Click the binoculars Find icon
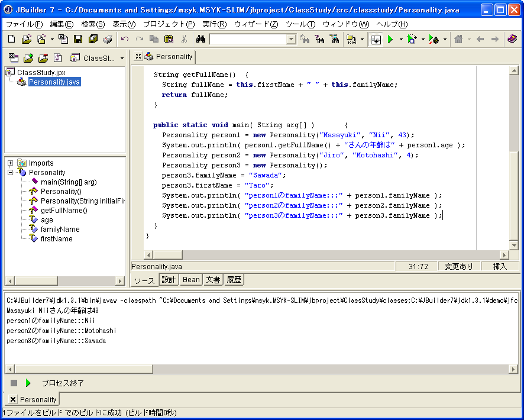The image size is (524, 420). tap(200, 39)
